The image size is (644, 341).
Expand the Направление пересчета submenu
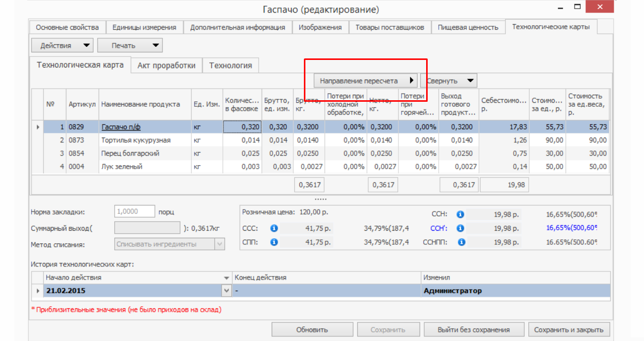click(x=366, y=81)
